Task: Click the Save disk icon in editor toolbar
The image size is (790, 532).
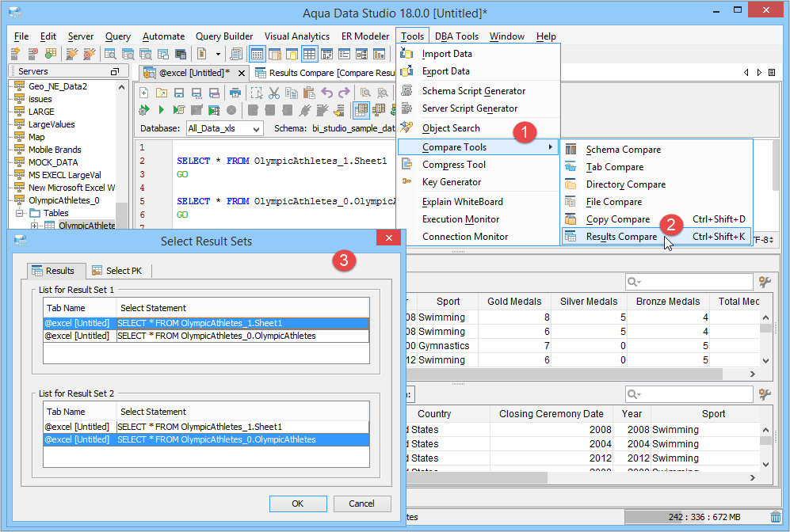Action: coord(179,93)
